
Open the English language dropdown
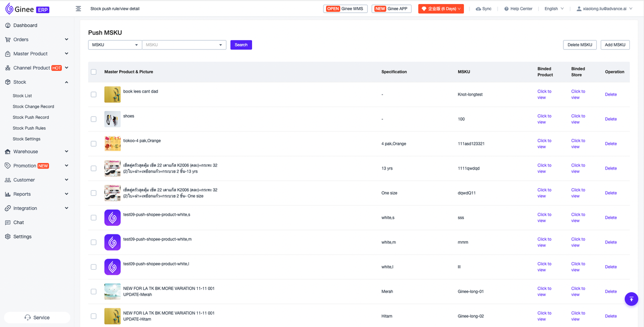click(x=554, y=9)
